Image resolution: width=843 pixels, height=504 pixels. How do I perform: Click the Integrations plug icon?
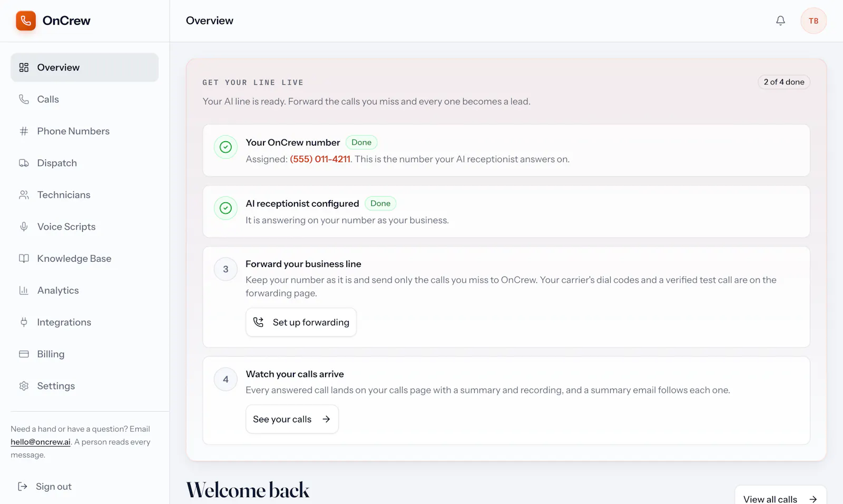coord(24,322)
